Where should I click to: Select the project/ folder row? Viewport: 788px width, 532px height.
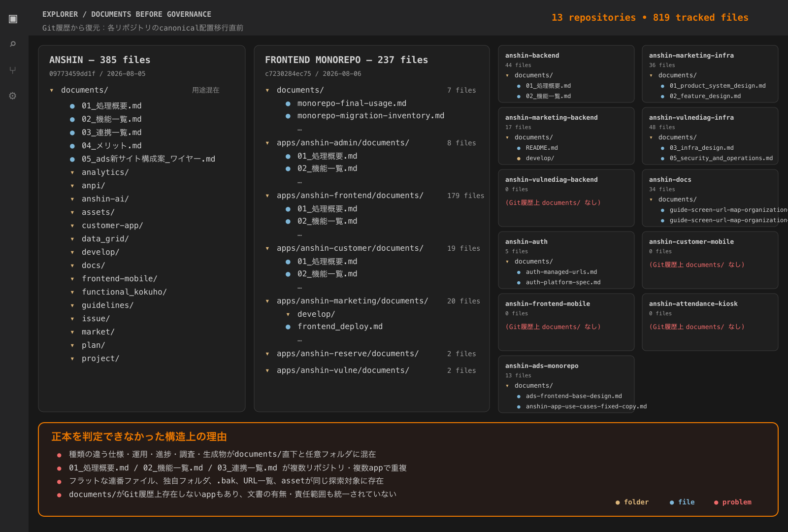100,359
